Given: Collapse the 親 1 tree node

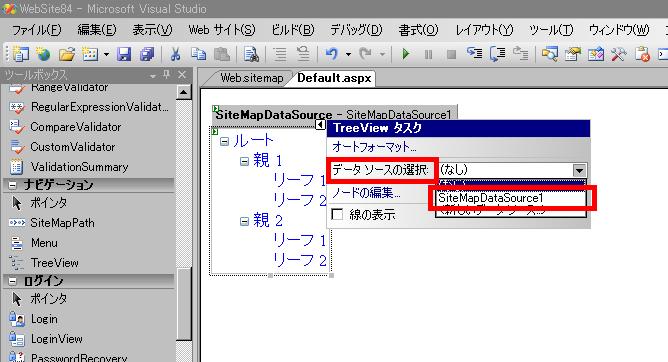Looking at the screenshot, I should 244,161.
